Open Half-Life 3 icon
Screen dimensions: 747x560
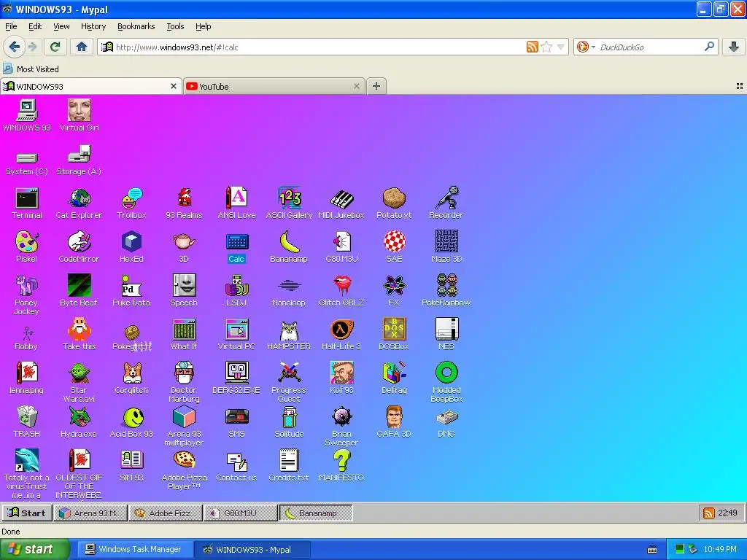tap(341, 334)
